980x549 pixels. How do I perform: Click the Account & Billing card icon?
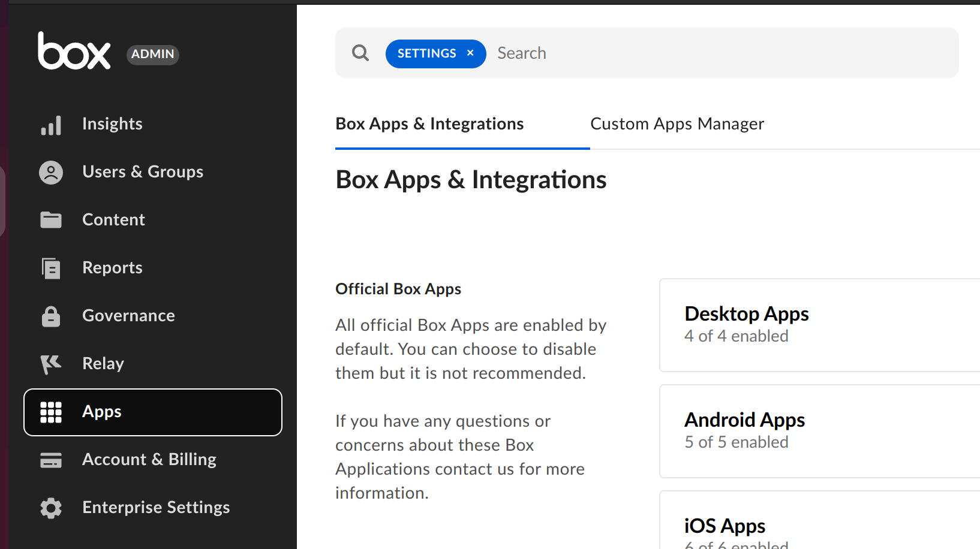point(52,460)
